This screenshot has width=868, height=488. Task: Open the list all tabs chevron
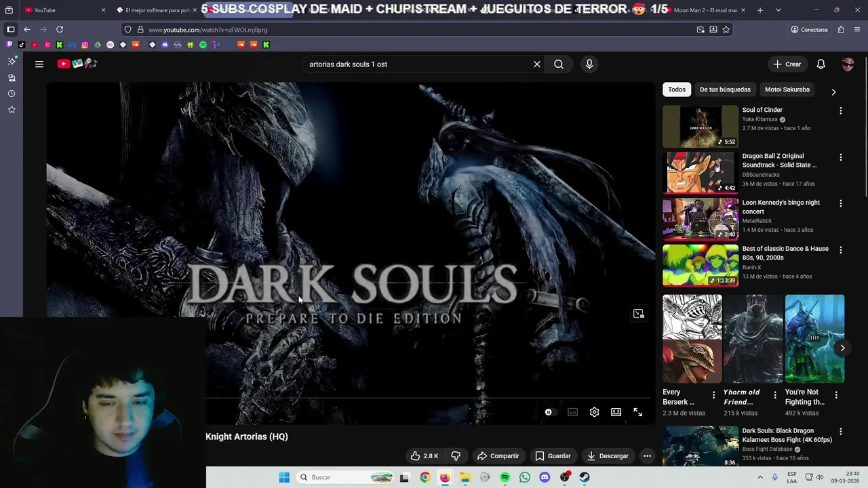tap(778, 10)
